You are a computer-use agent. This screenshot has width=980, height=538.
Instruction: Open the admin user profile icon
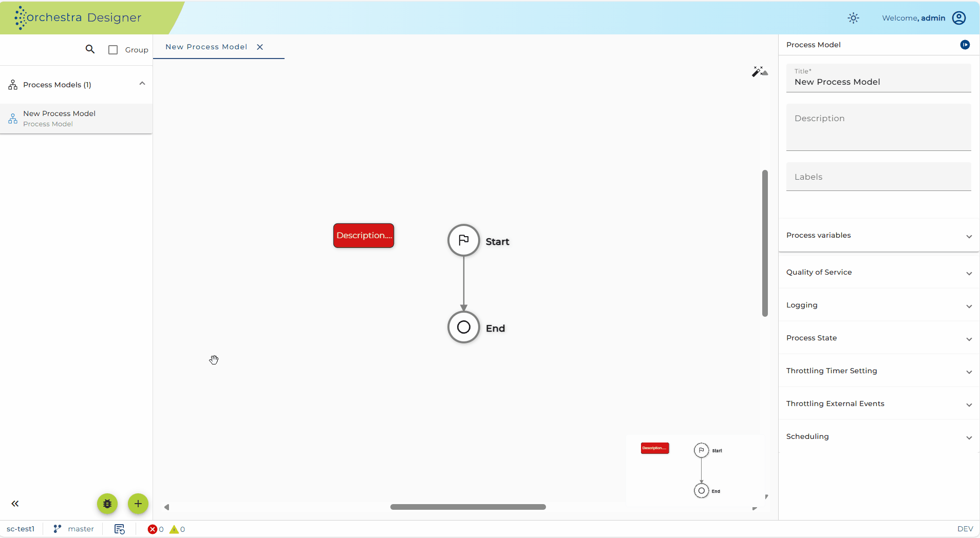coord(959,18)
